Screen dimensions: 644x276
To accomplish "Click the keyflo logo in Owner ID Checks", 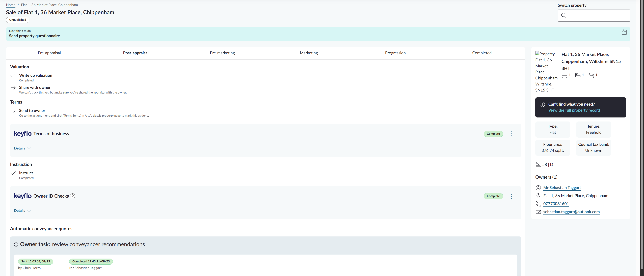I will click(23, 196).
